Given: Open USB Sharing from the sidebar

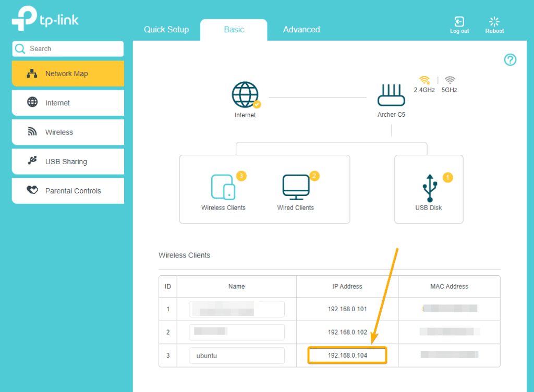Looking at the screenshot, I should pos(68,162).
